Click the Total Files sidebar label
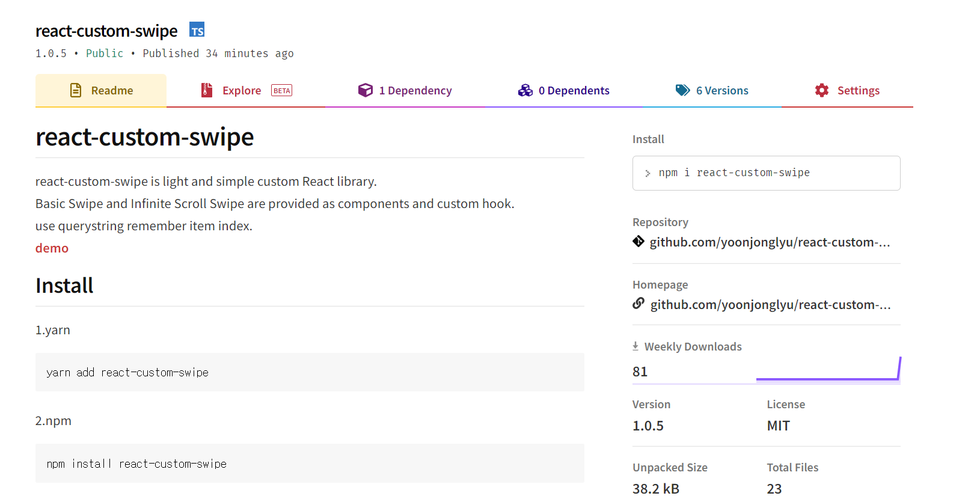Viewport: 980px width, 496px height. [x=792, y=467]
